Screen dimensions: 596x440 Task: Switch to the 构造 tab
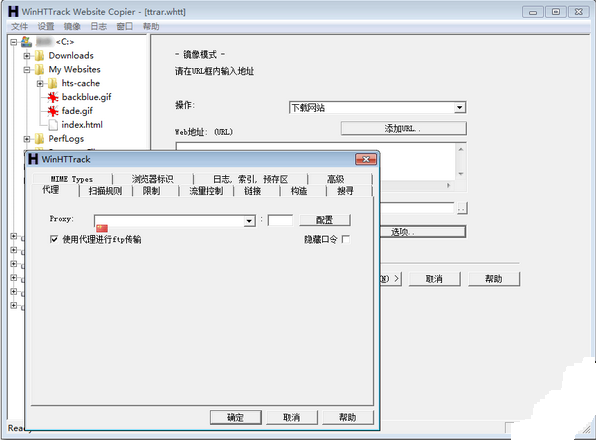coord(299,191)
